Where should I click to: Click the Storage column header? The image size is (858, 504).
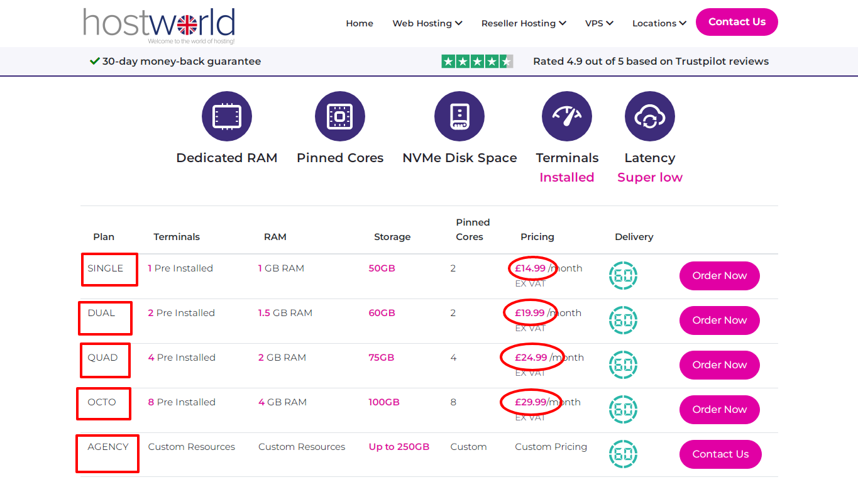pos(392,237)
